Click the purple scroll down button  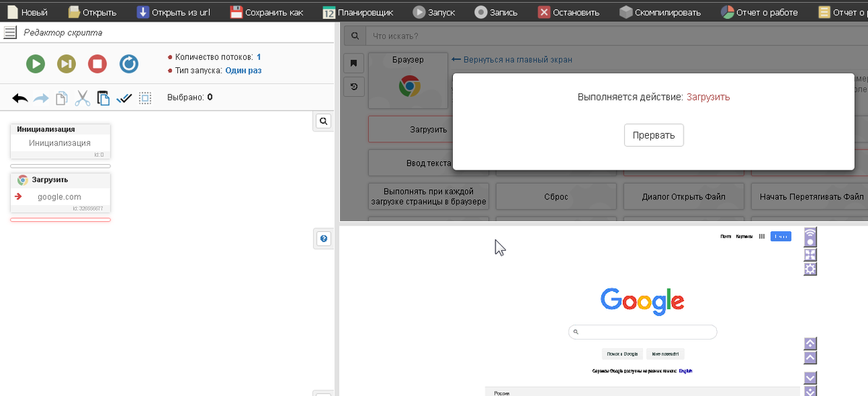pos(811,377)
